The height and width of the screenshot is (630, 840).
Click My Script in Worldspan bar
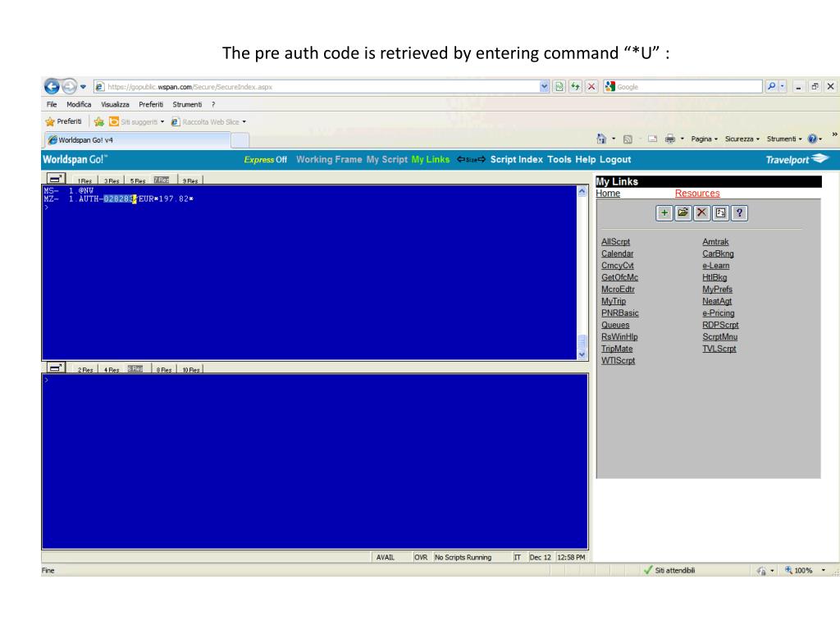point(387,160)
